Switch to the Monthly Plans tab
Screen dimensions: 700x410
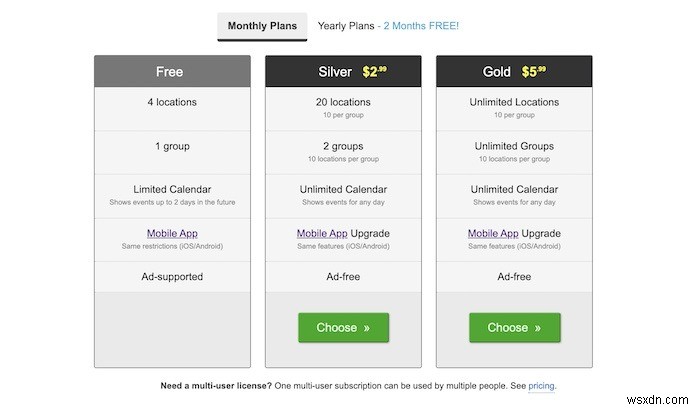click(262, 26)
